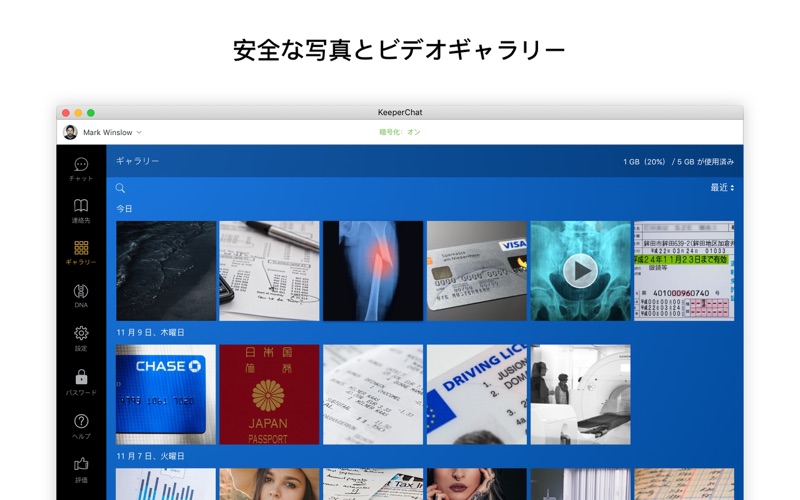Screen dimensions: 800x500
Task: Open the 最近 sort order dropdown
Action: [722, 188]
